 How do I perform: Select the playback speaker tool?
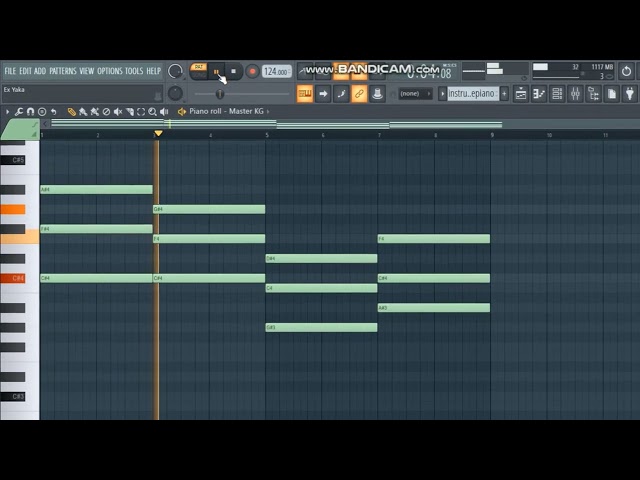coord(164,111)
